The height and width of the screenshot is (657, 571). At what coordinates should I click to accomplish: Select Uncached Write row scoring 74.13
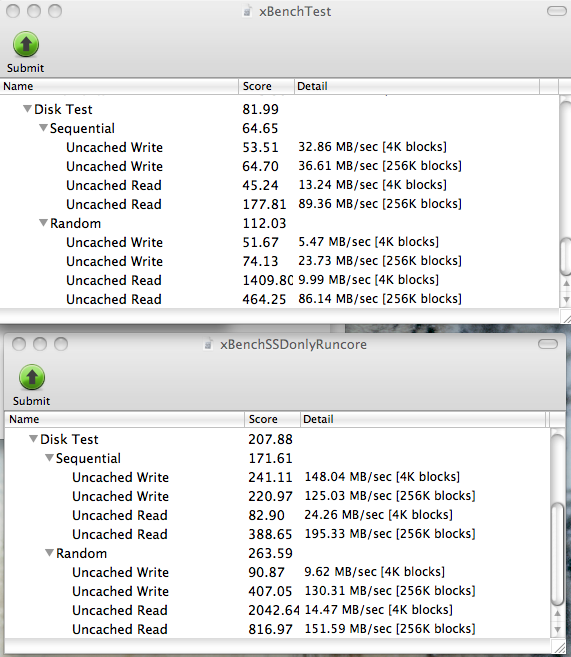[x=279, y=261]
